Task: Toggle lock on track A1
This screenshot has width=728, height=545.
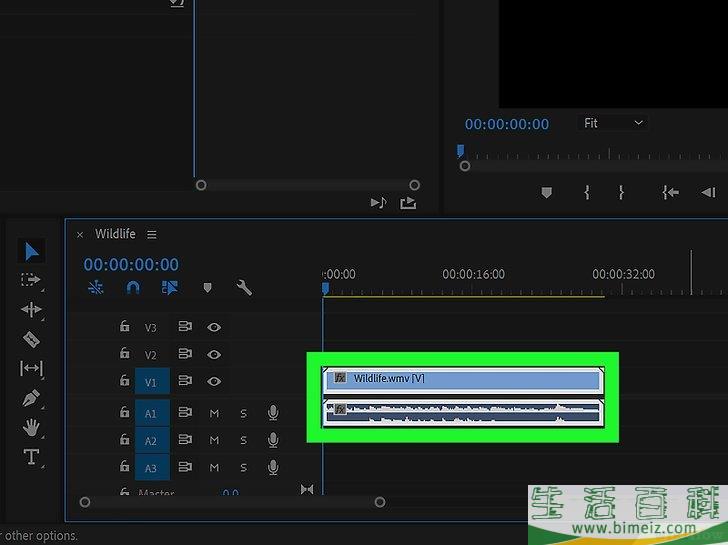Action: click(x=124, y=412)
